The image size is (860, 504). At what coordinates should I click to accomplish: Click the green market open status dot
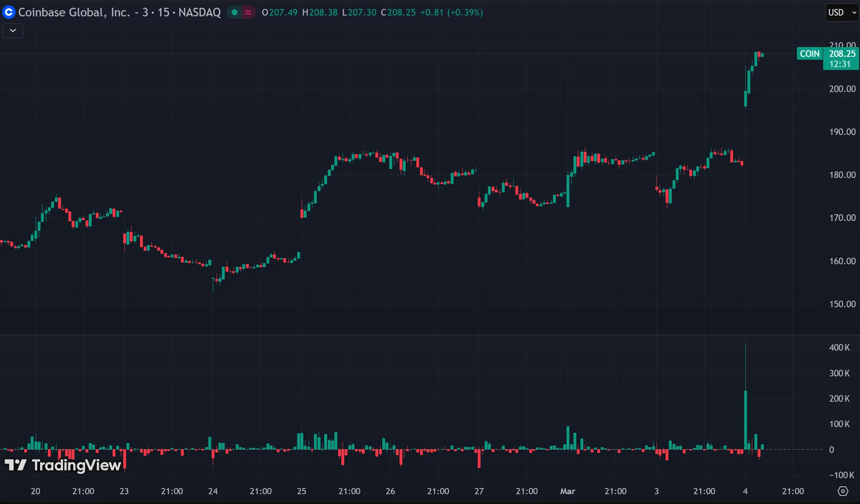click(235, 12)
